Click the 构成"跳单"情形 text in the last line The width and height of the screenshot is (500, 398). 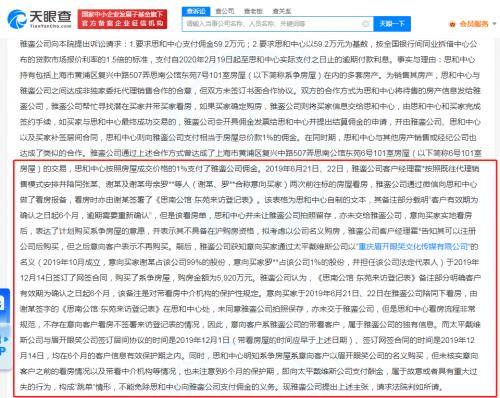pos(85,387)
